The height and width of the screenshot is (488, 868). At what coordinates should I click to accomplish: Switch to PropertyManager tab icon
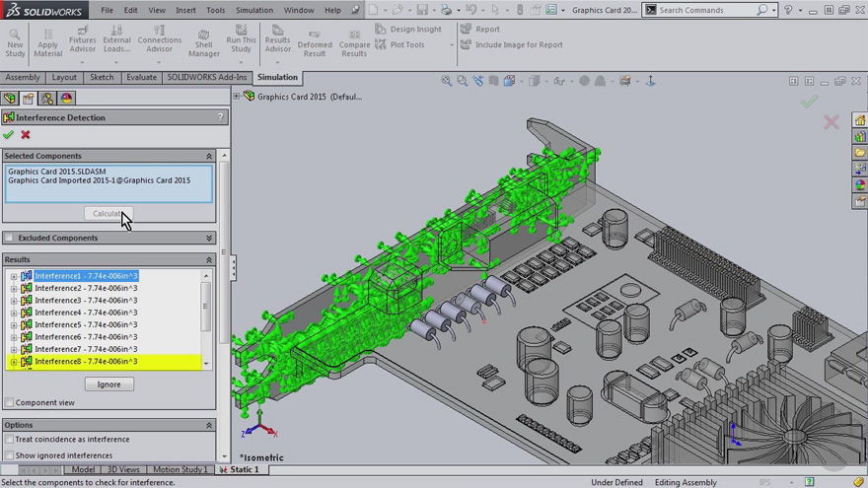point(29,98)
